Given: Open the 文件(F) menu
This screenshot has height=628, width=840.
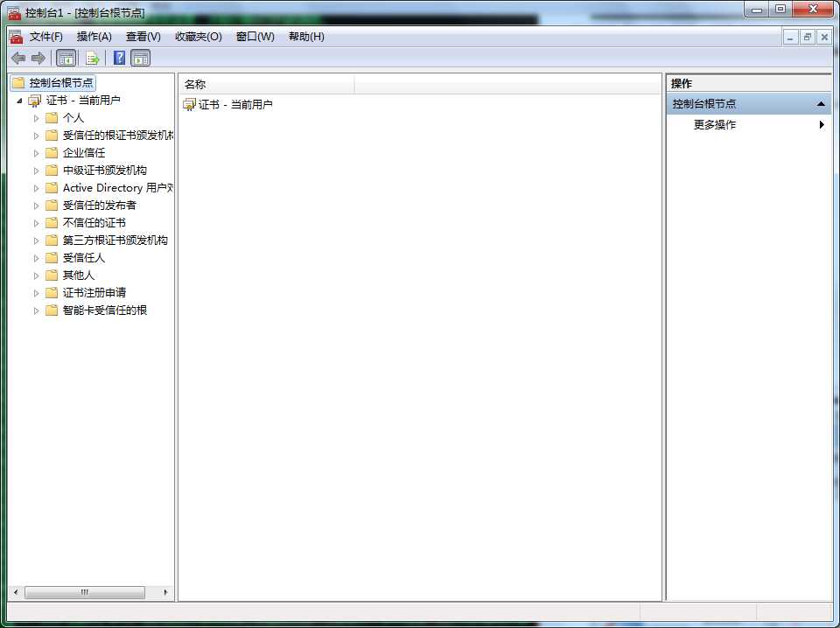Looking at the screenshot, I should point(46,37).
